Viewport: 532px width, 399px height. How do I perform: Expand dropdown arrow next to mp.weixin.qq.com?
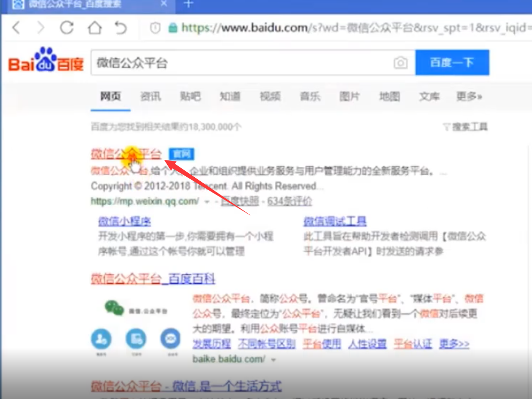coord(208,202)
